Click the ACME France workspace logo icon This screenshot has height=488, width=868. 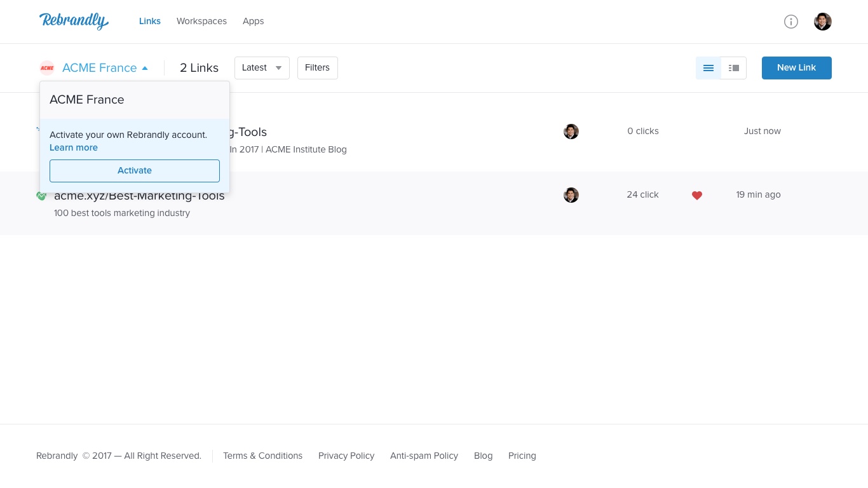pos(47,68)
